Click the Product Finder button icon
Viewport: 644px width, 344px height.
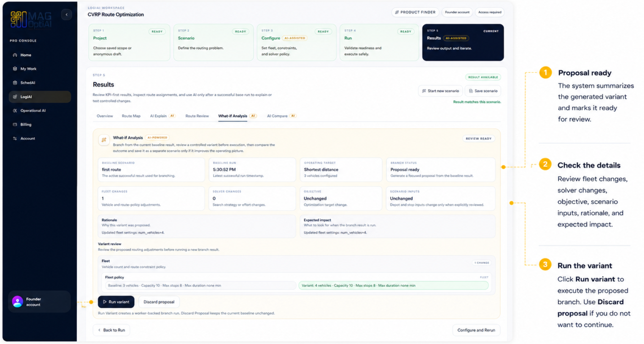pyautogui.click(x=397, y=12)
